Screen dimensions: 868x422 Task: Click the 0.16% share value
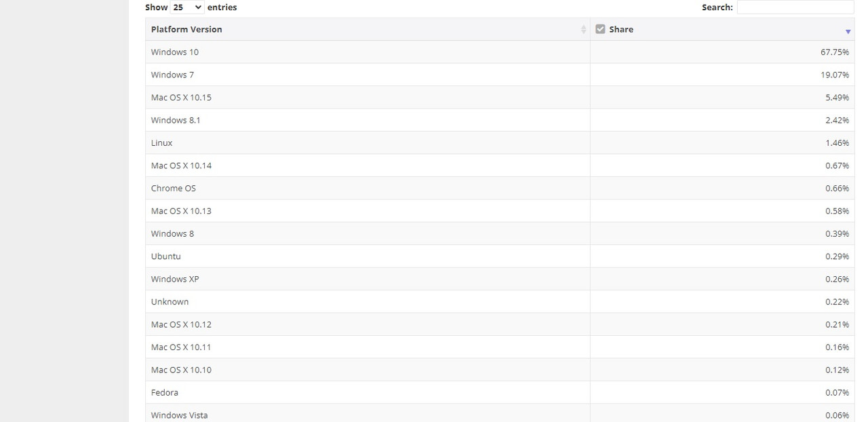pyautogui.click(x=837, y=347)
